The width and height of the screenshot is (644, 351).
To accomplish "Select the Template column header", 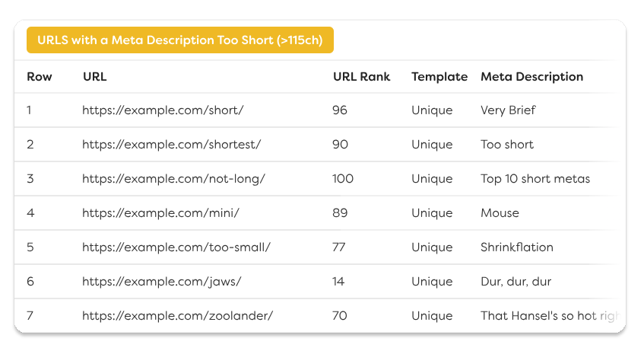I will pyautogui.click(x=439, y=77).
